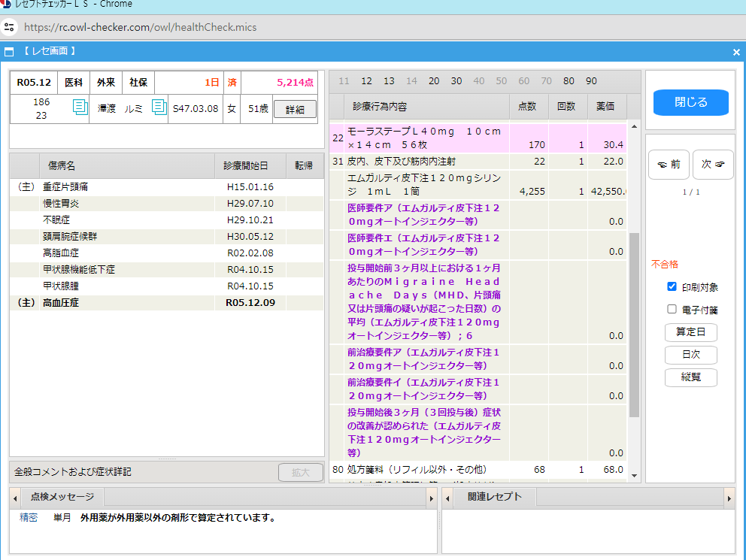The height and width of the screenshot is (560, 746).
Task: Open the document icon beside patient number 186
Action: 80,107
